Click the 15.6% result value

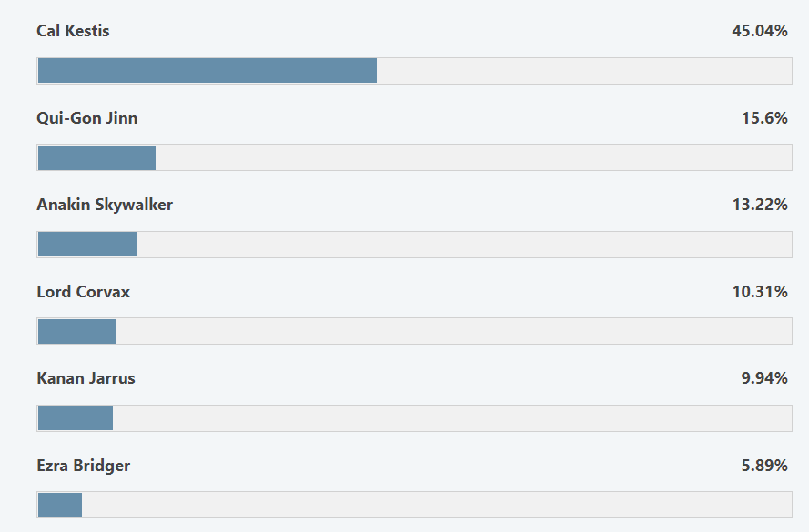[x=764, y=118]
